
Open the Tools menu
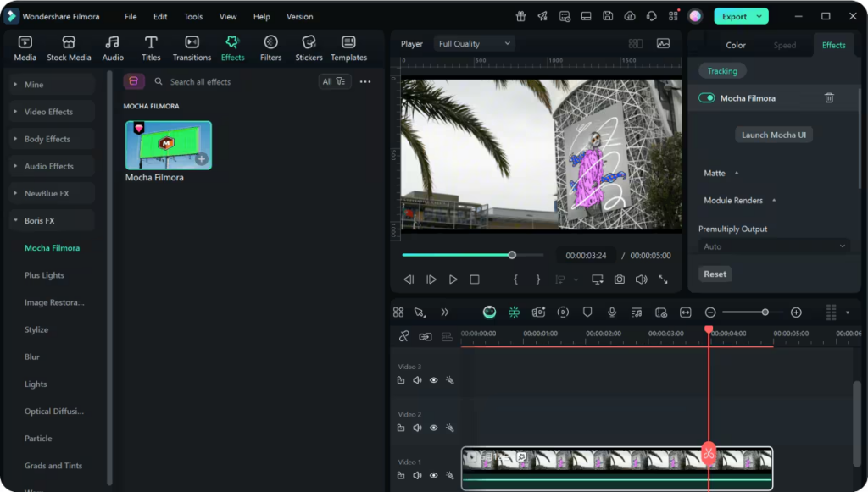[x=193, y=17]
